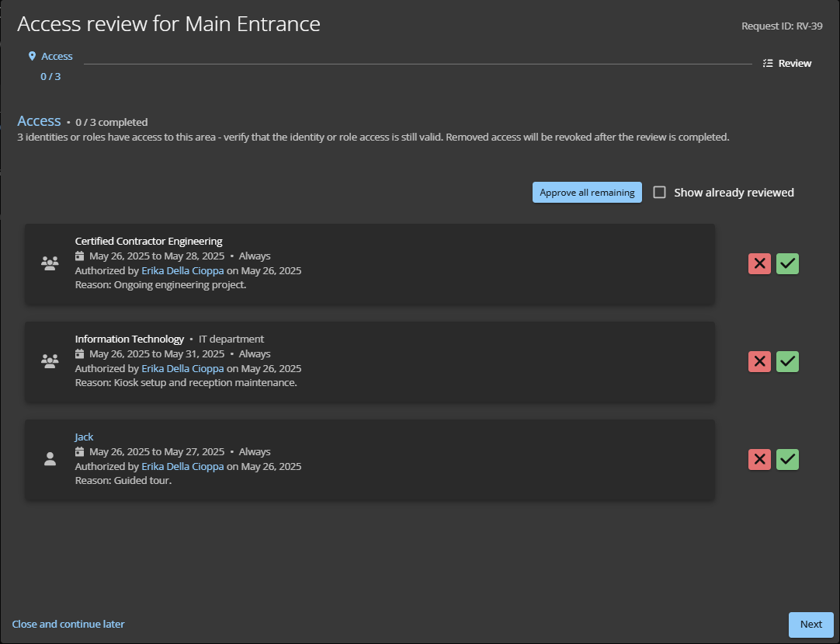The height and width of the screenshot is (644, 840).
Task: Approve Certified Contractor Engineering access with green check
Action: (x=787, y=264)
